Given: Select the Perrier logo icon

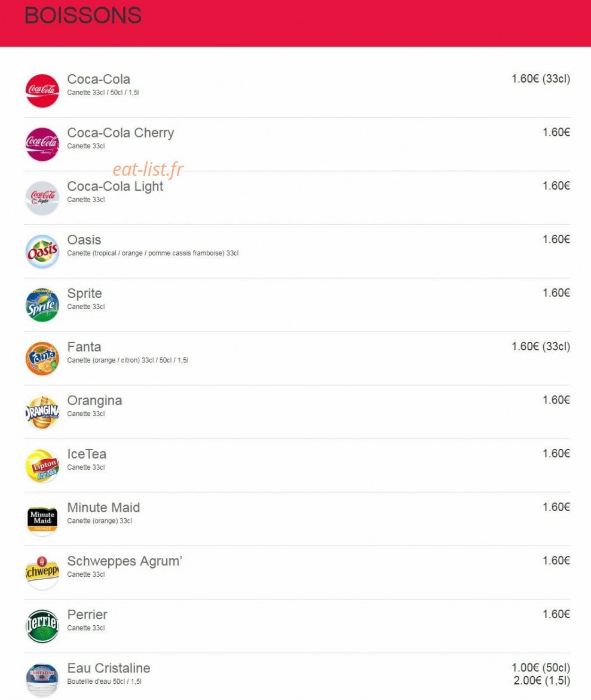Looking at the screenshot, I should (x=42, y=627).
